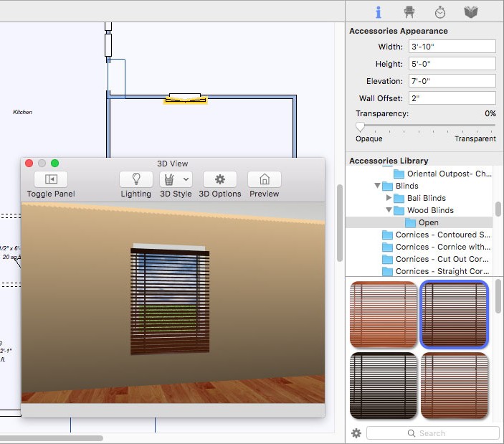Click the Kitchen label on floor plan

click(22, 112)
